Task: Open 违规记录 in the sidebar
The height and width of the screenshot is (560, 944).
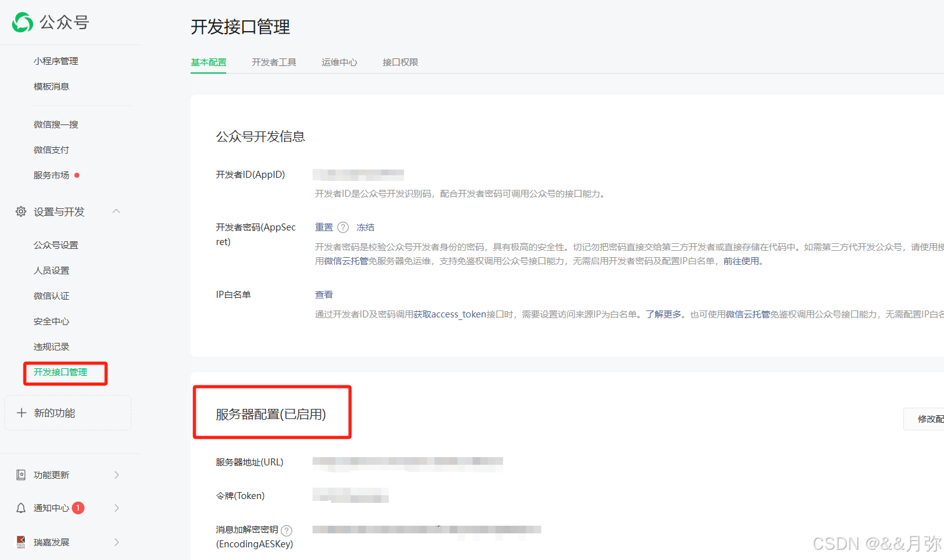Action: tap(51, 347)
